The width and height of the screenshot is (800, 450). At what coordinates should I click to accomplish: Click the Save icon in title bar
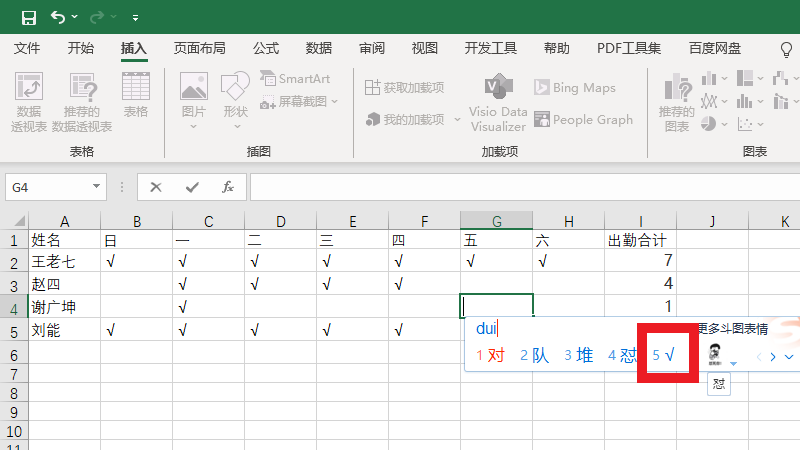click(x=28, y=17)
